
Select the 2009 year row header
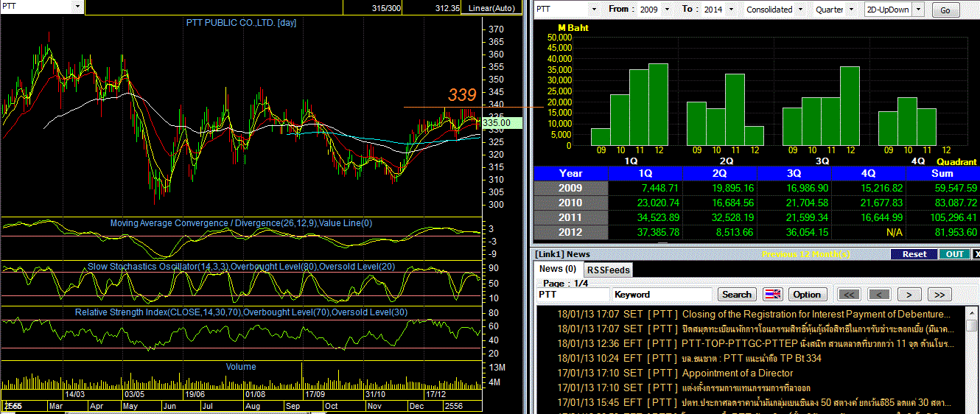click(570, 188)
